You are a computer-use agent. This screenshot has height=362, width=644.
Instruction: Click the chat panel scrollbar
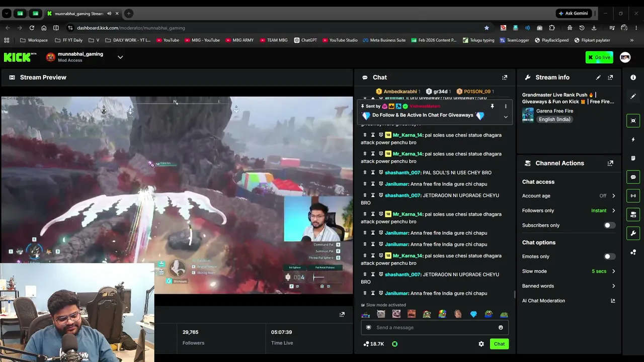[x=514, y=295]
